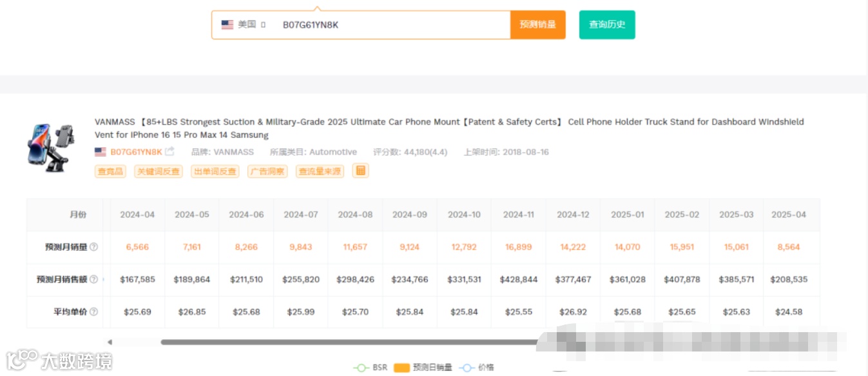868x376 pixels.
Task: Click the 关键词反查 tag button
Action: tap(159, 172)
